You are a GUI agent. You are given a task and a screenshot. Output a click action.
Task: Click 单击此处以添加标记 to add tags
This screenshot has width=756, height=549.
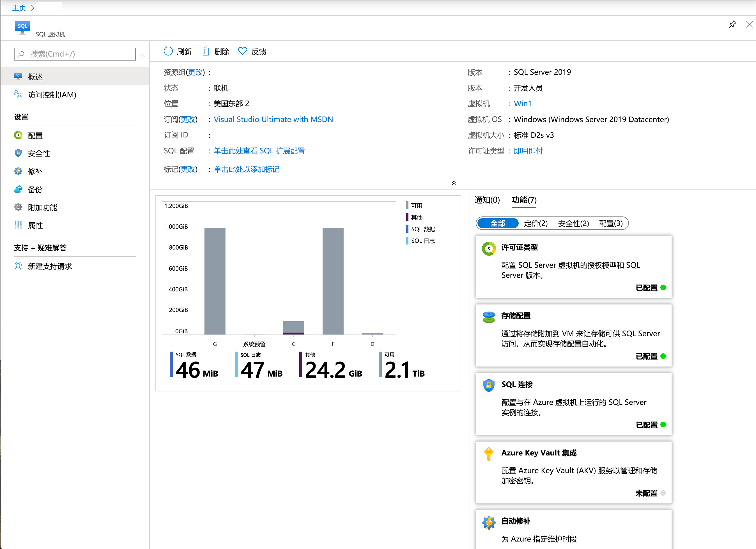coord(246,169)
